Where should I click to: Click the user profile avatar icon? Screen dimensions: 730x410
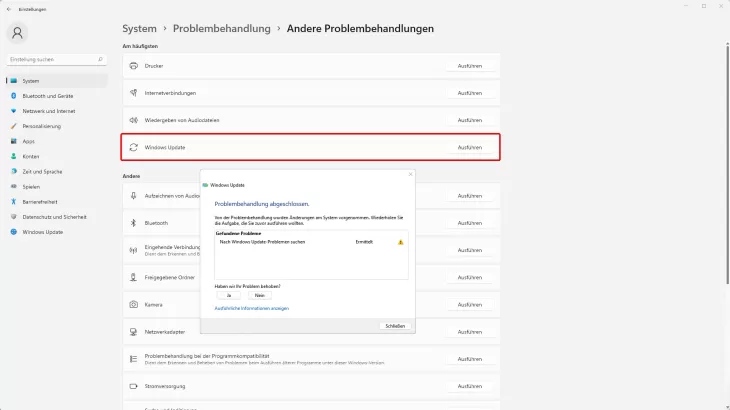tap(19, 33)
